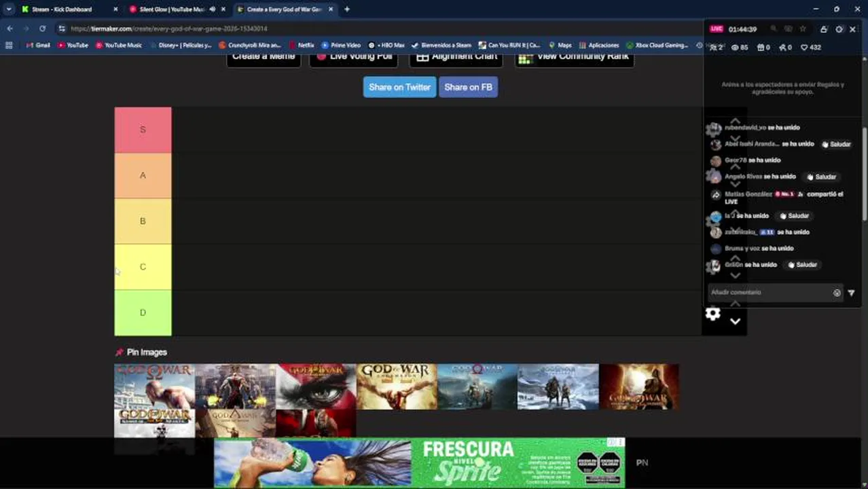
Task: Pick the God of War skull cover in second row
Action: 154,423
